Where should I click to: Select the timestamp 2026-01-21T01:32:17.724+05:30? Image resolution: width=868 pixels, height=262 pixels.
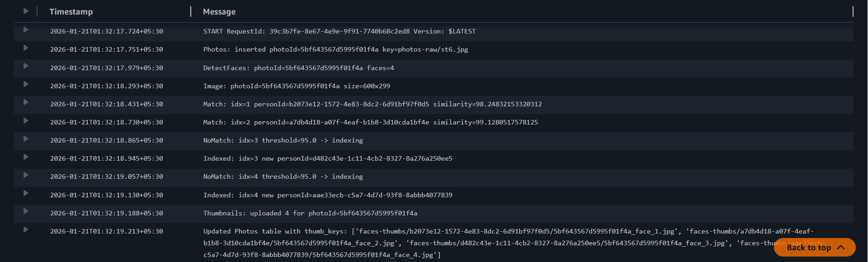coord(106,31)
